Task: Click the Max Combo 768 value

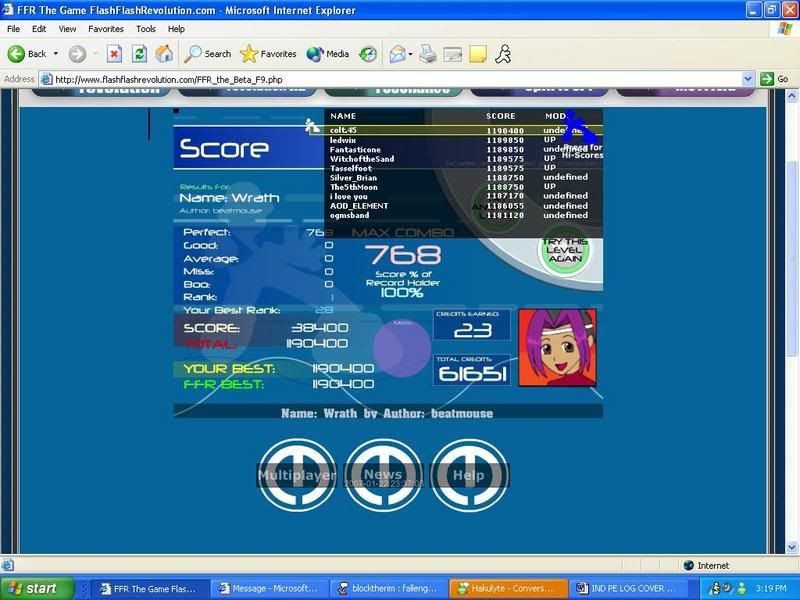Action: point(403,255)
